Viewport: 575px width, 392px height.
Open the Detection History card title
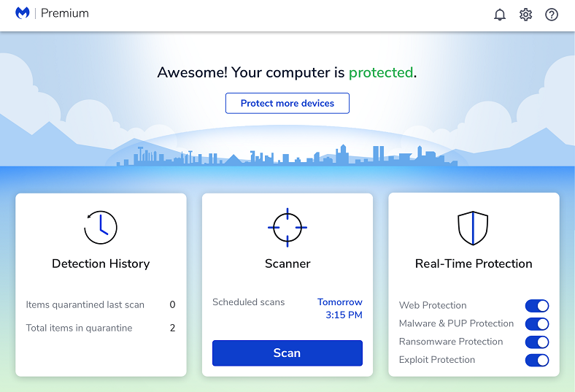point(101,264)
